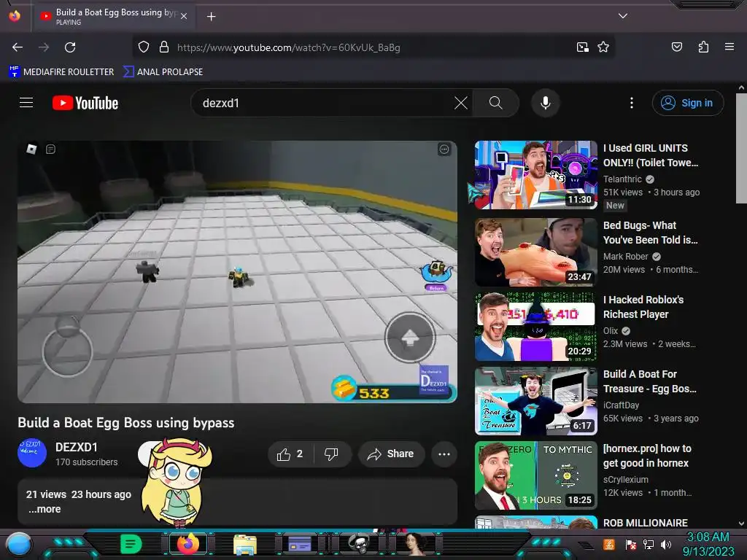Open Bed Bugs video thumbnail
Screen dimensions: 747x560
click(x=535, y=252)
